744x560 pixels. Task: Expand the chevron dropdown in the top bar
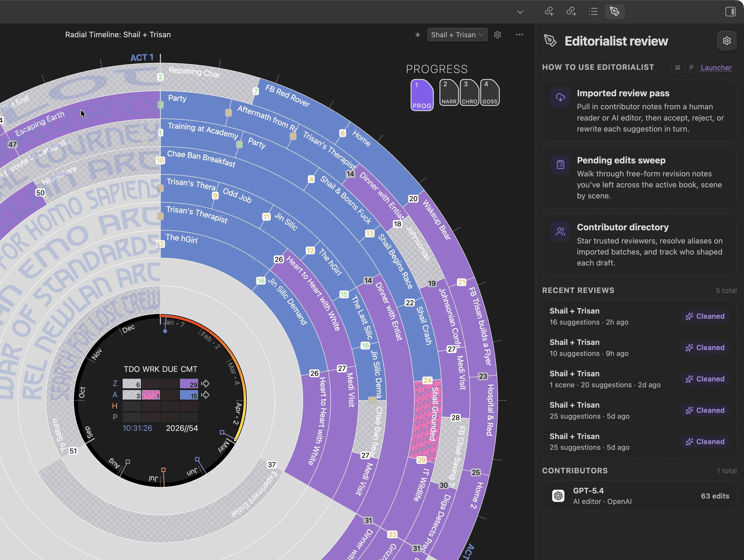520,12
